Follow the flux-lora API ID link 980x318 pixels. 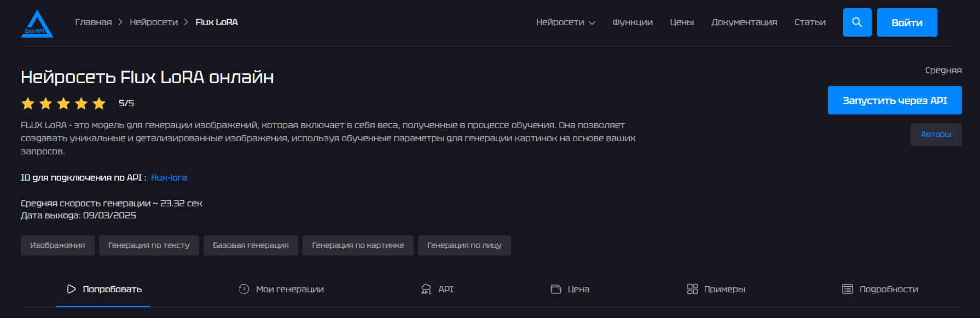click(169, 178)
